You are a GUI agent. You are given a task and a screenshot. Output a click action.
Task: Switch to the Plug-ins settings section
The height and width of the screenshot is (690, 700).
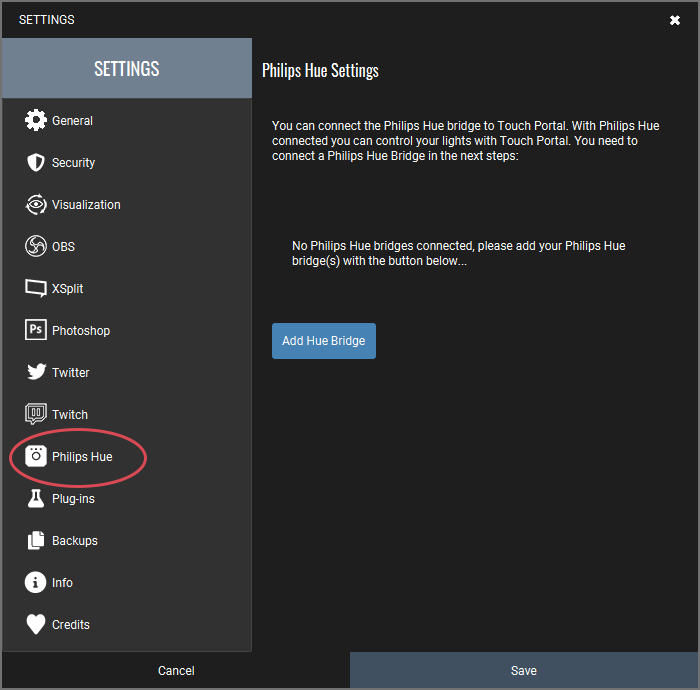[73, 499]
